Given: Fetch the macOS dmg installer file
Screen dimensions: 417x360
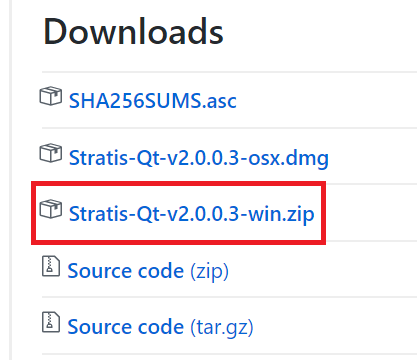Looking at the screenshot, I should [x=199, y=158].
